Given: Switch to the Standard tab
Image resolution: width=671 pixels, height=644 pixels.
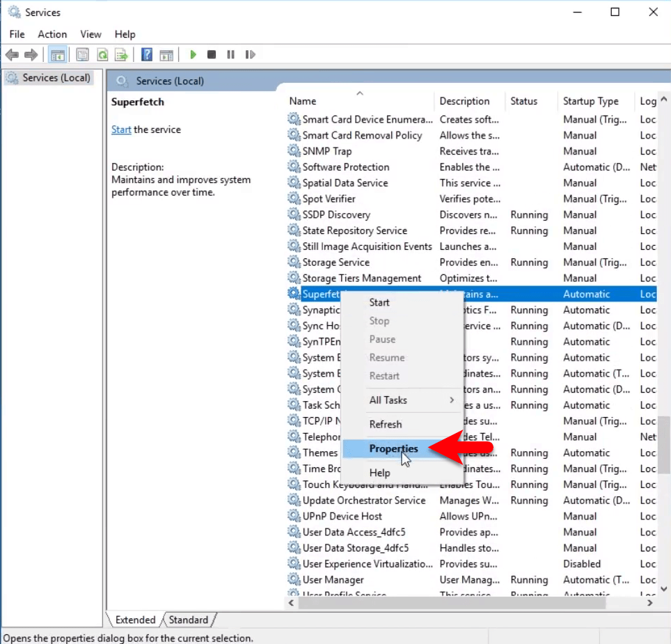Looking at the screenshot, I should click(189, 620).
